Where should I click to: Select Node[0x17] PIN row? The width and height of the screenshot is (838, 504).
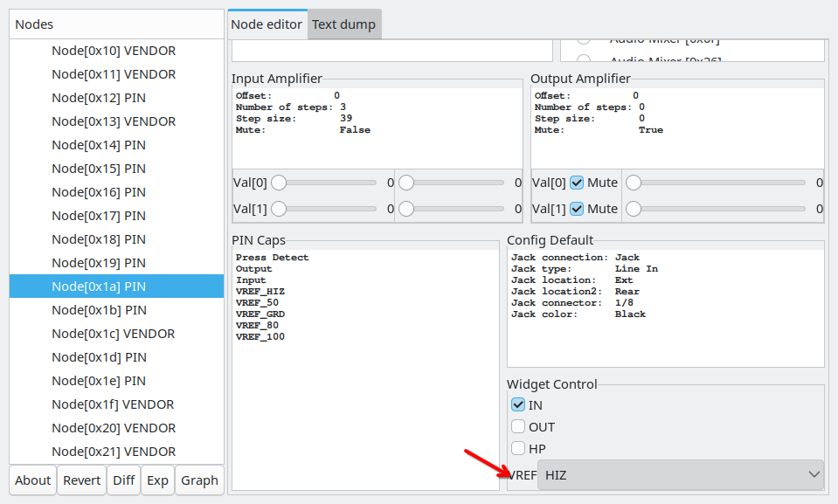[116, 216]
